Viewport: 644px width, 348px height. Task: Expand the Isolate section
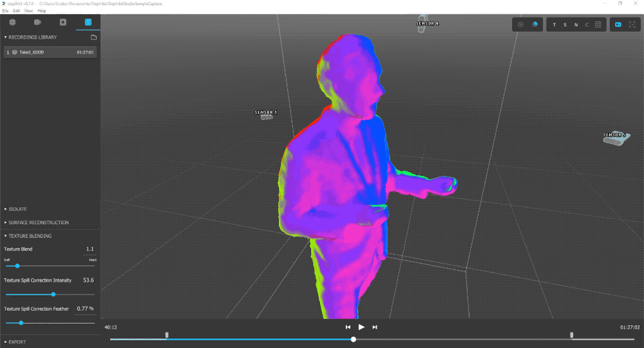[x=18, y=209]
